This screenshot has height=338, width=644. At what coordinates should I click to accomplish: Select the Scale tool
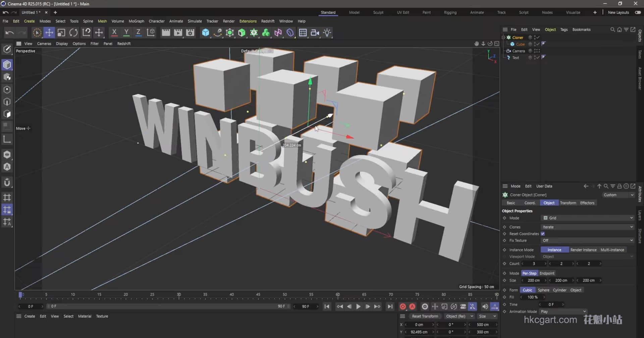coord(61,33)
